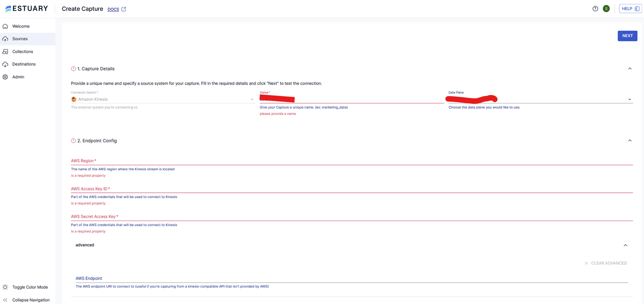Screen dimensions: 644x304
Task: Open the help question mark icon
Action: (x=595, y=9)
